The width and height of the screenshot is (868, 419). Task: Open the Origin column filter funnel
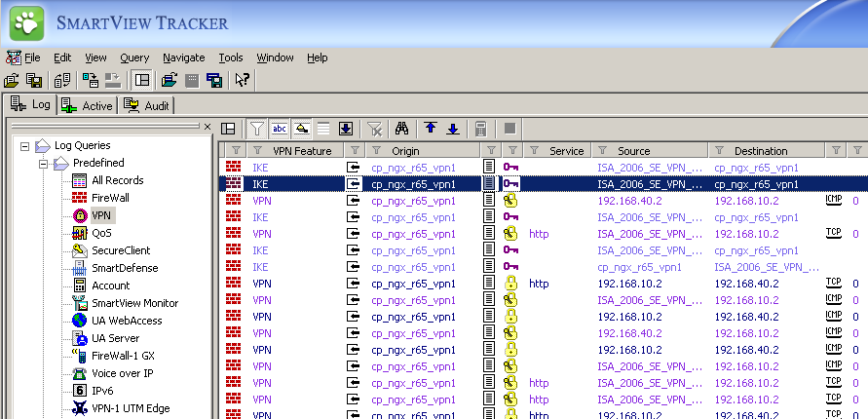(x=376, y=151)
